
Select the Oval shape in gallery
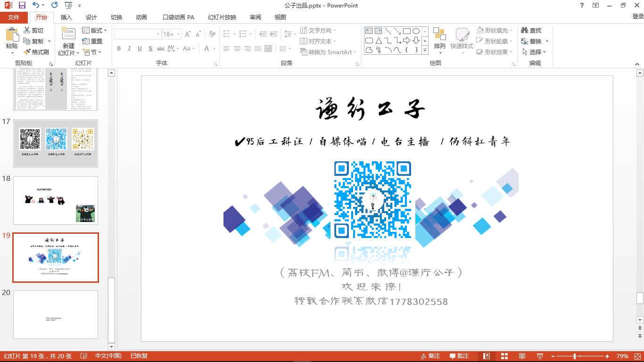pyautogui.click(x=416, y=31)
